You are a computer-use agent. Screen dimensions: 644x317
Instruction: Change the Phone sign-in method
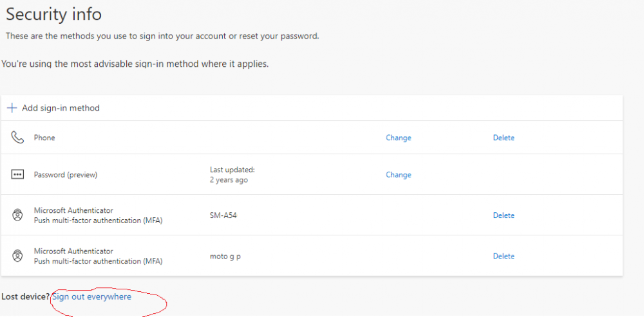[399, 138]
